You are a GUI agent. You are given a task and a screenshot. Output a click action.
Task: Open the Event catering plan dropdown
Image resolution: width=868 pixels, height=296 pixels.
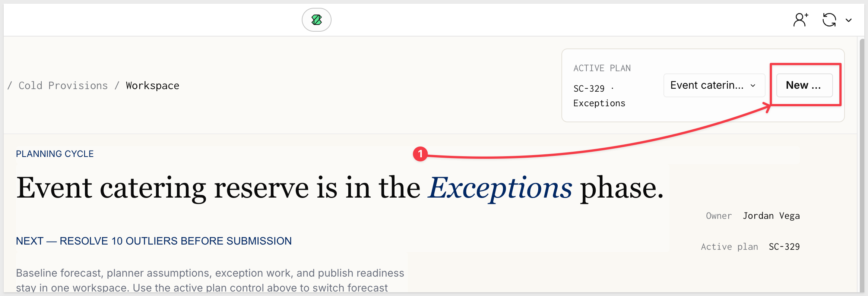714,85
